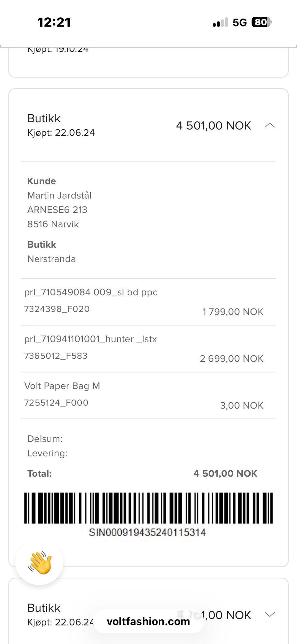297x644 pixels.
Task: Check the 5G network status indicator
Action: click(x=240, y=23)
